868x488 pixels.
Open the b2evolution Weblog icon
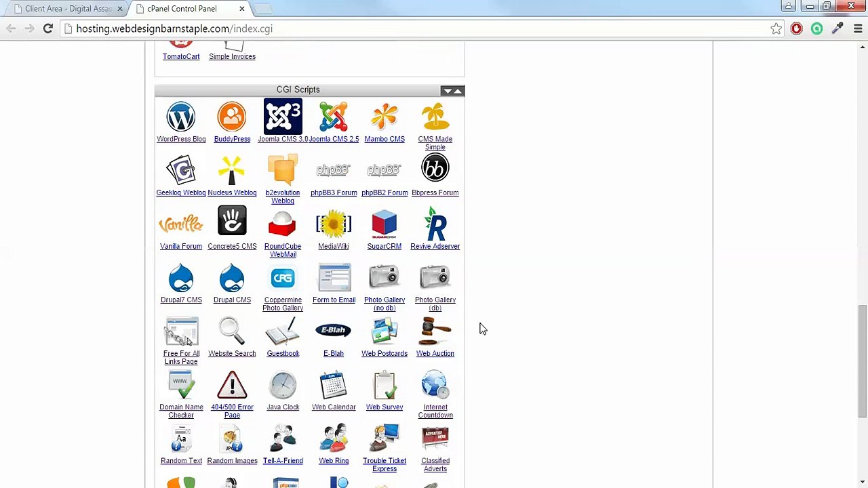283,170
